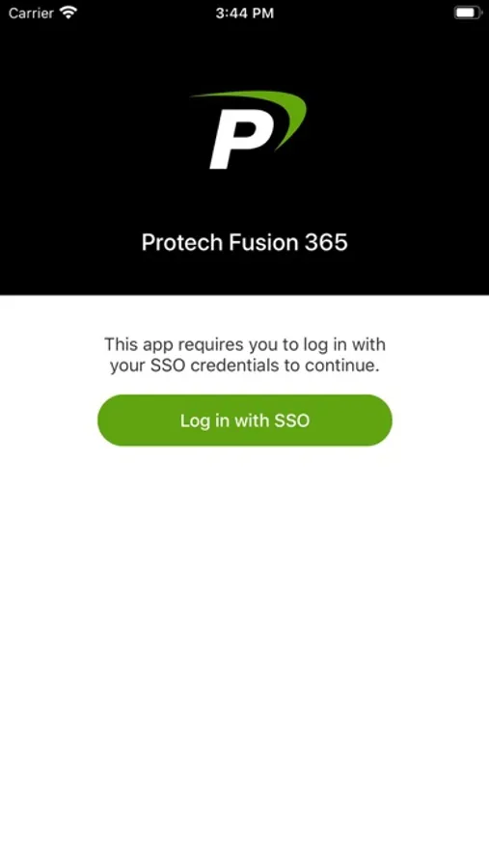Tap the line 'This app requires you to log in with'
The height and width of the screenshot is (868, 489).
[245, 344]
